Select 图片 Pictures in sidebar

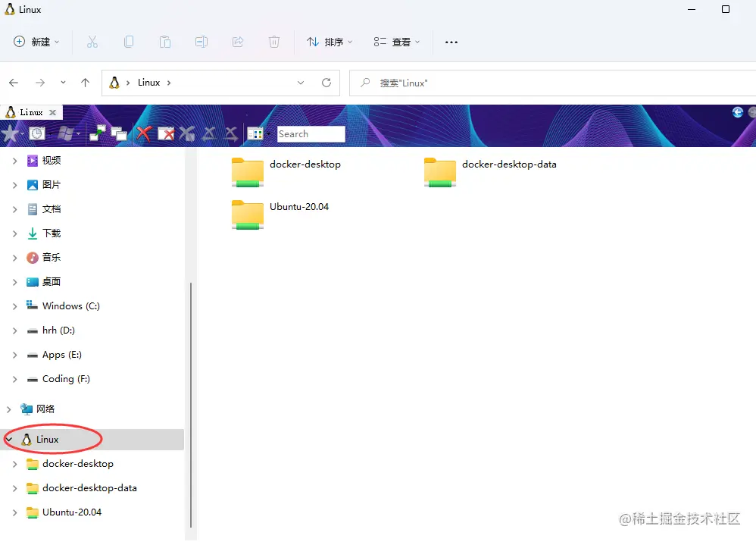(x=51, y=185)
